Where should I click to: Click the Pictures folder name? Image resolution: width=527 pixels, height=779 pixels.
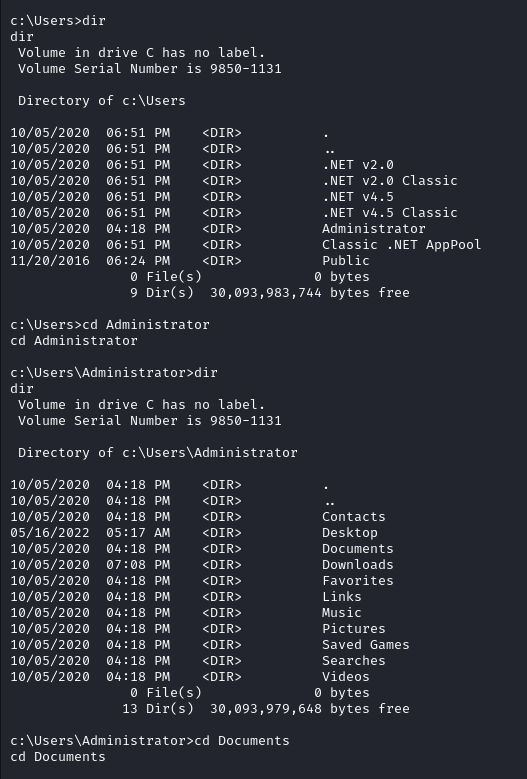point(354,628)
